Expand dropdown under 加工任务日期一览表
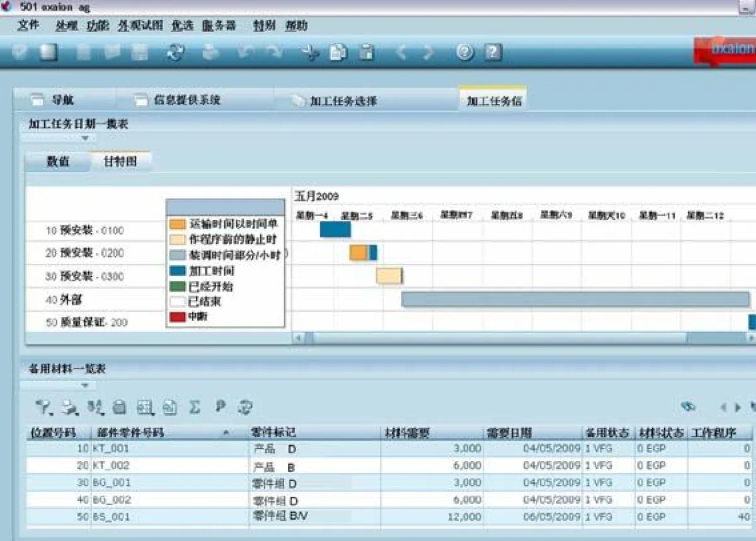Viewport: 756px width, 541px height. 85,138
